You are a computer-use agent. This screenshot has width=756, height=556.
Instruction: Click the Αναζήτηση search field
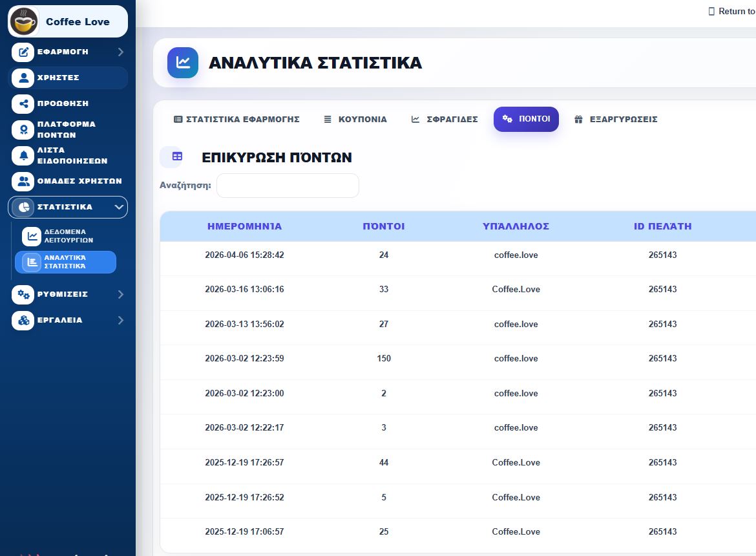coord(288,186)
